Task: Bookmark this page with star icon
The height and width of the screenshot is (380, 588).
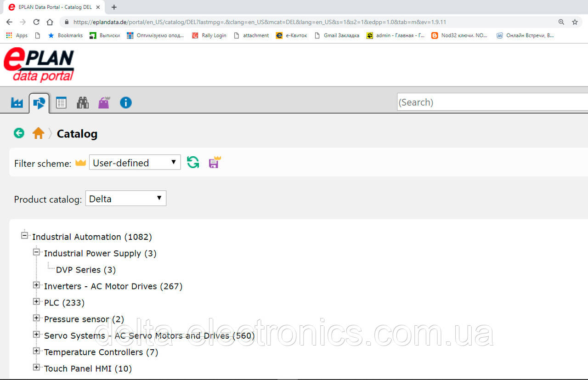Action: tap(575, 22)
